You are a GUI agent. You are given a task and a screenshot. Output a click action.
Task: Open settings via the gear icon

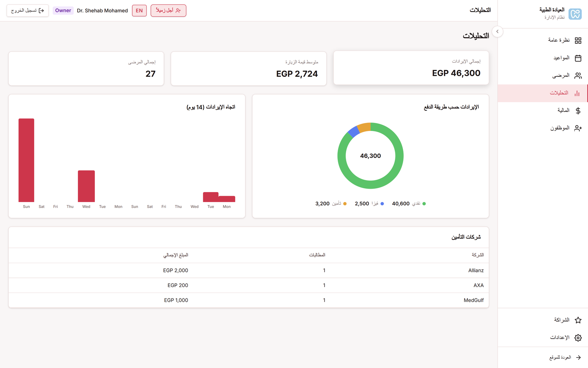click(x=578, y=337)
